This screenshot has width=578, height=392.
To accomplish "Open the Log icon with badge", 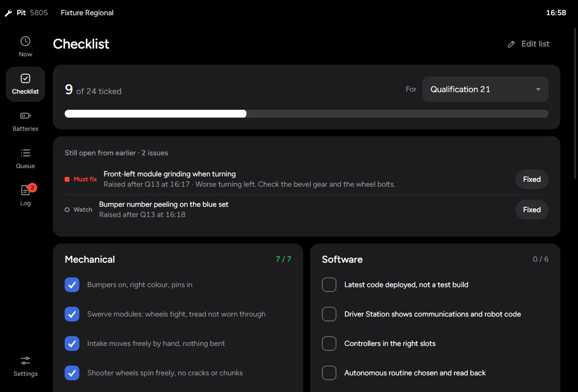I will 25,190.
